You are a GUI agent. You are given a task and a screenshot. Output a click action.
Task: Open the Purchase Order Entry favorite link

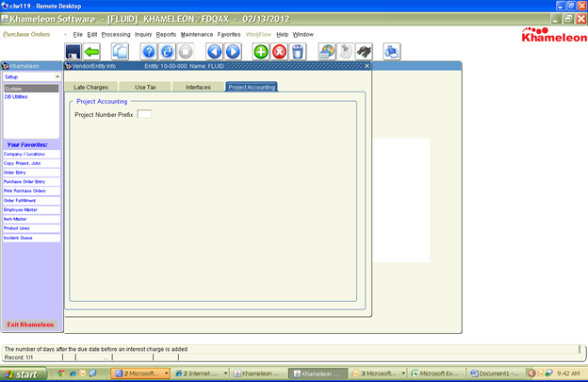(31, 182)
